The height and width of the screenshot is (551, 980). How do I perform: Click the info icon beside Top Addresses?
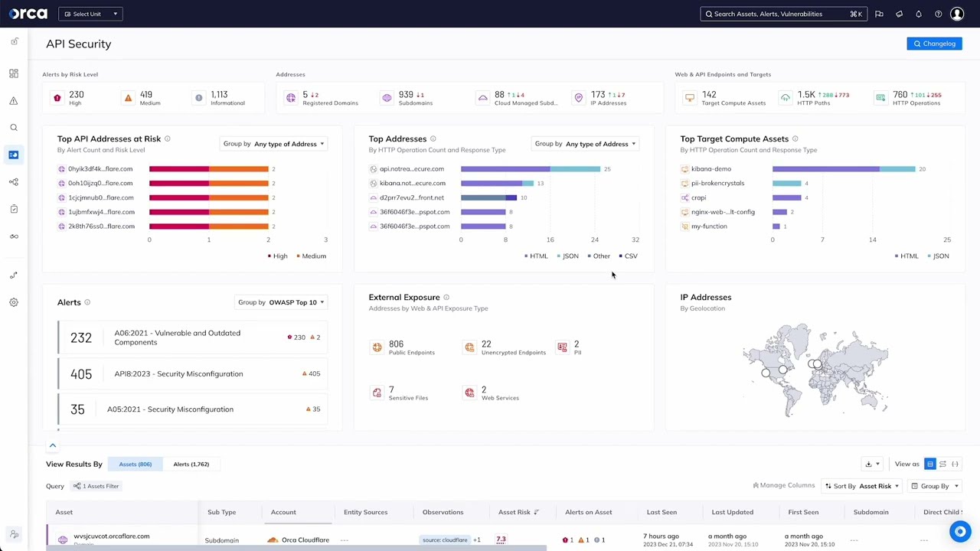pos(433,139)
